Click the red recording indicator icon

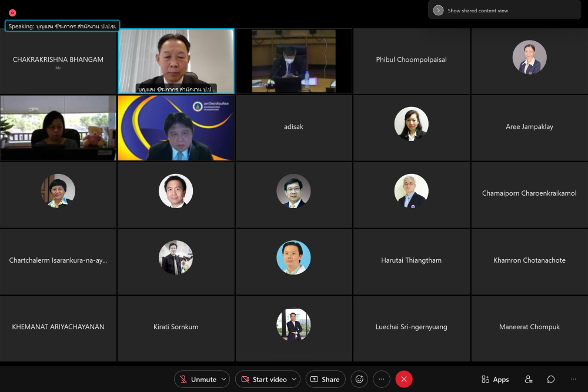point(12,12)
